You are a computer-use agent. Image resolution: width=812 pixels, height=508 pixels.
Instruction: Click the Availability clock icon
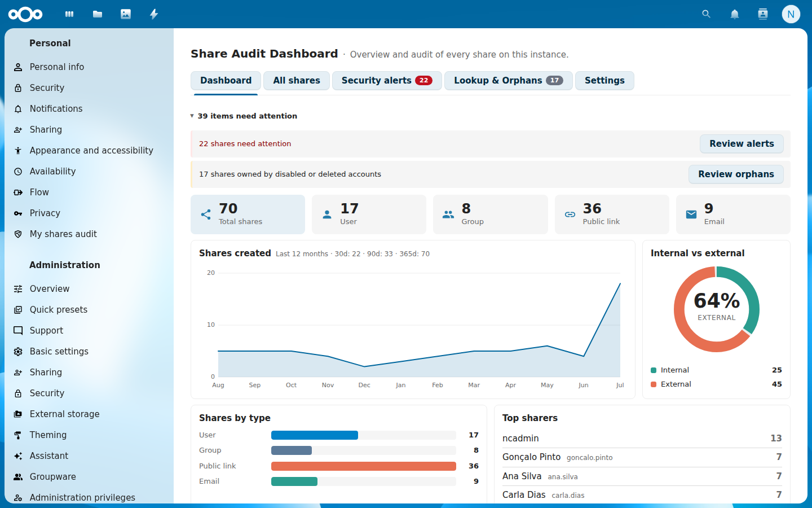tap(18, 172)
